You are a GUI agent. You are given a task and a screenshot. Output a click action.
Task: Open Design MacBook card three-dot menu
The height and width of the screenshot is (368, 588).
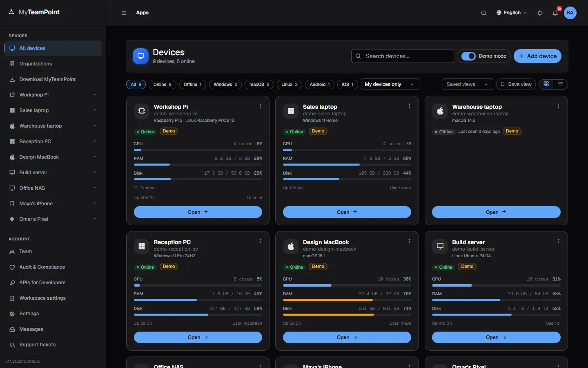[x=410, y=241]
